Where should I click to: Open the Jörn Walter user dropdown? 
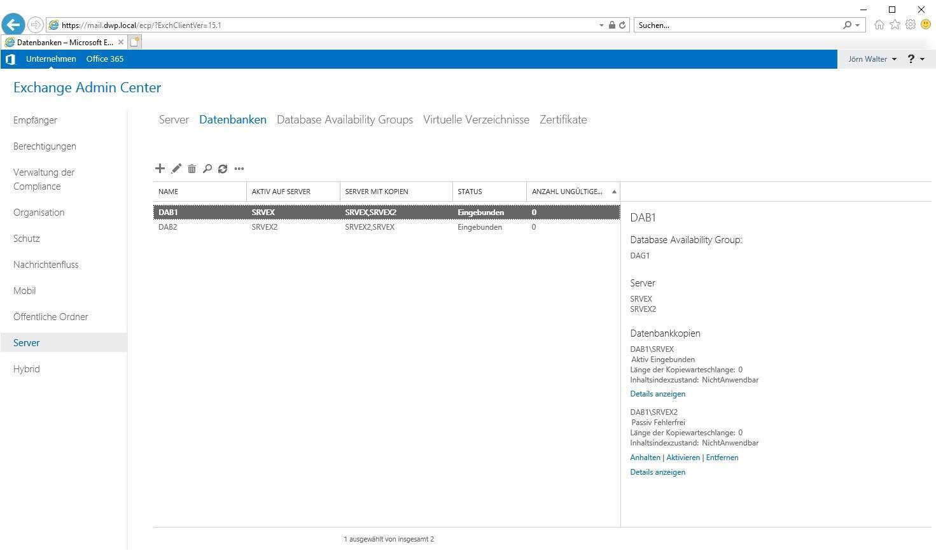click(x=872, y=59)
